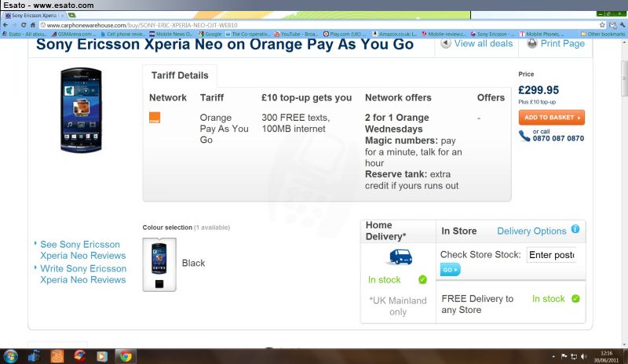Select the Home Delivery tab
The width and height of the screenshot is (628, 364).
coord(398,231)
